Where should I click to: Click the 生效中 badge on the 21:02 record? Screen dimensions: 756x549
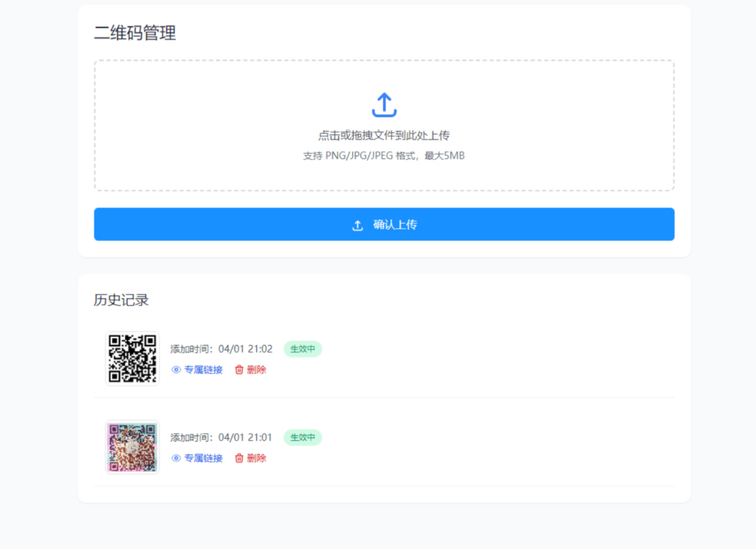303,349
